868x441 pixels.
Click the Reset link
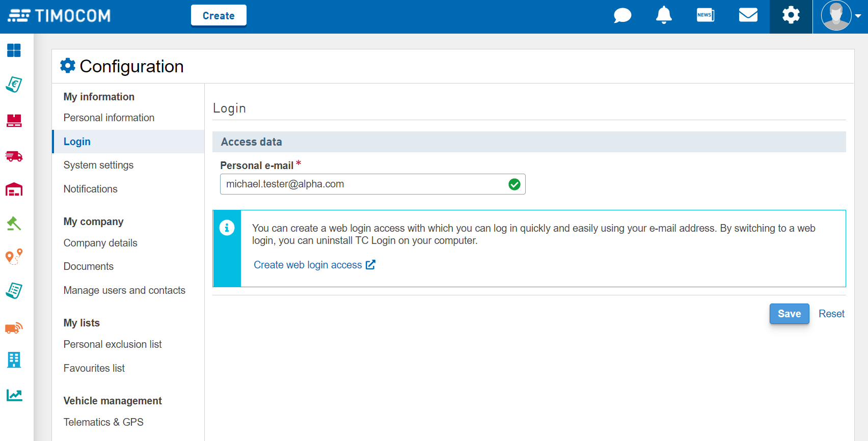831,314
